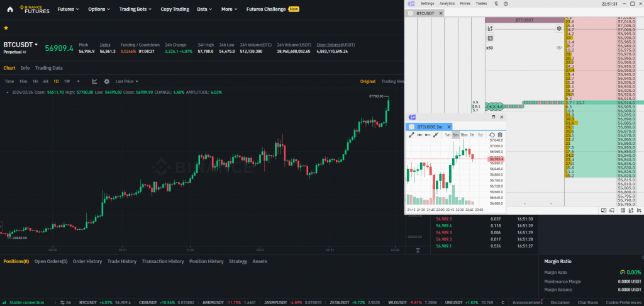644x306 pixels.
Task: Open Settings menu in order book window
Action: tap(427, 4)
